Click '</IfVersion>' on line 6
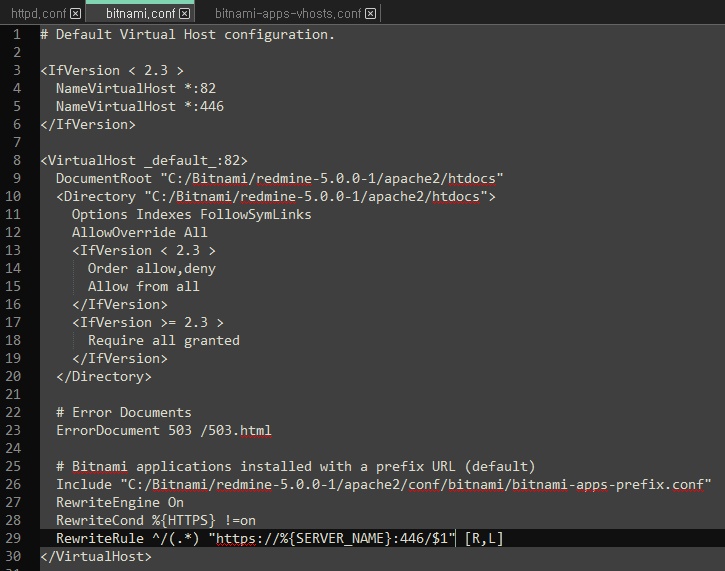Image resolution: width=725 pixels, height=571 pixels. tap(88, 124)
